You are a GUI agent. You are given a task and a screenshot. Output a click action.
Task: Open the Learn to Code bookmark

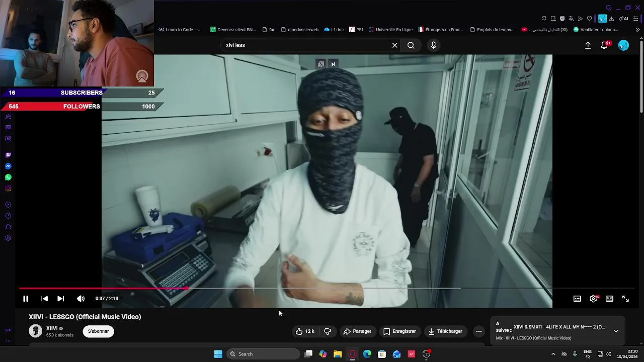pyautogui.click(x=180, y=30)
